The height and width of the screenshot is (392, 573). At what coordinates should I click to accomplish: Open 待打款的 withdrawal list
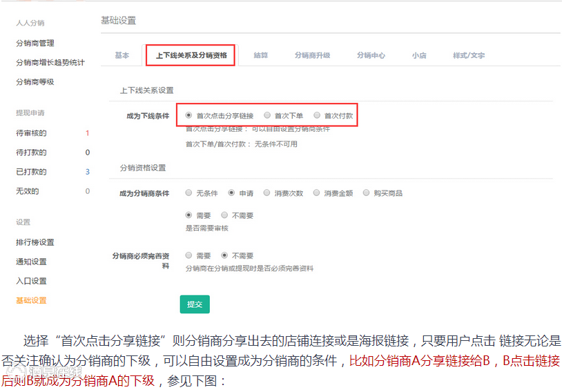click(x=31, y=153)
